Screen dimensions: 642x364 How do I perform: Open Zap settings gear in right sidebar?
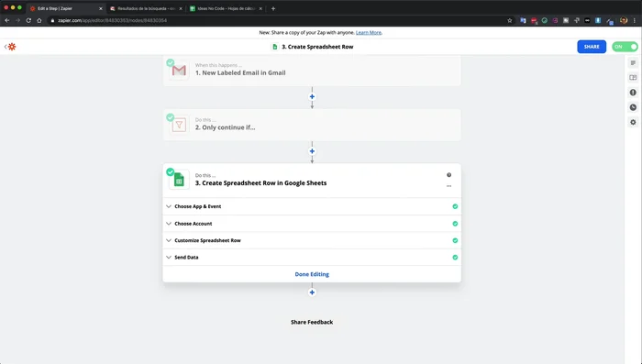click(x=633, y=122)
